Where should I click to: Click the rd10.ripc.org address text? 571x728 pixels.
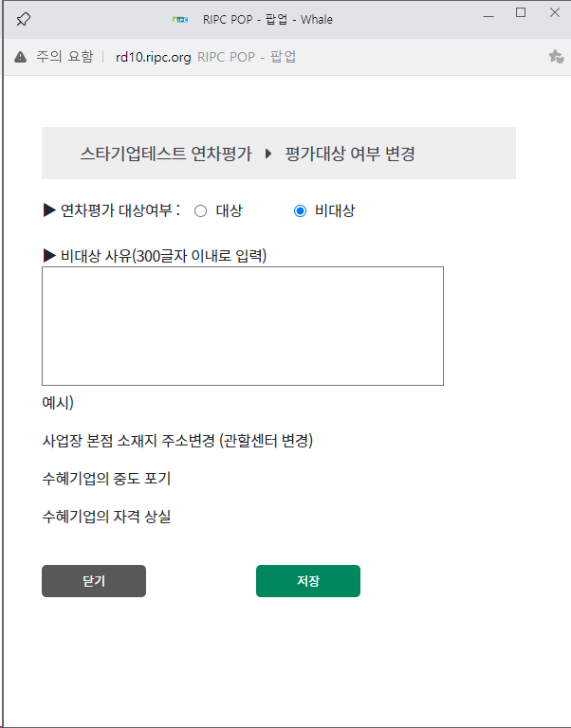pos(154,57)
